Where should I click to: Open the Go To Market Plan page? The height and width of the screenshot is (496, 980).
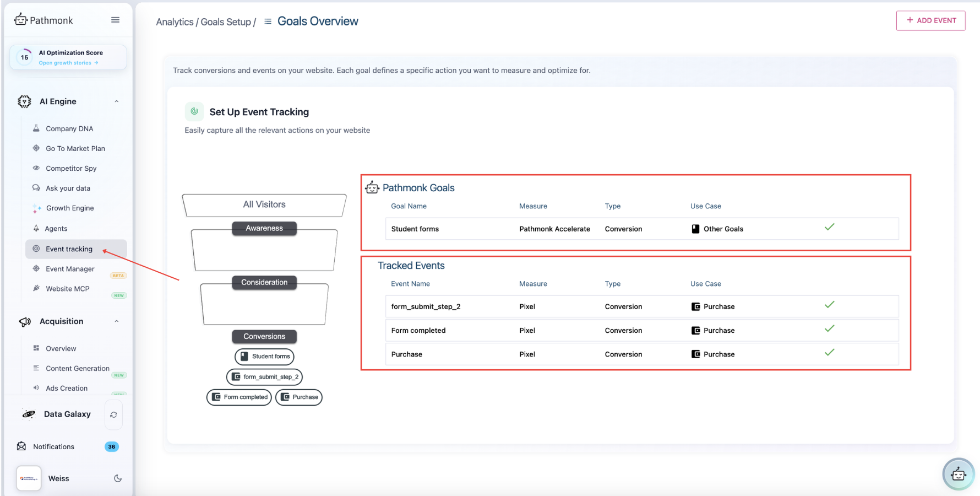75,148
